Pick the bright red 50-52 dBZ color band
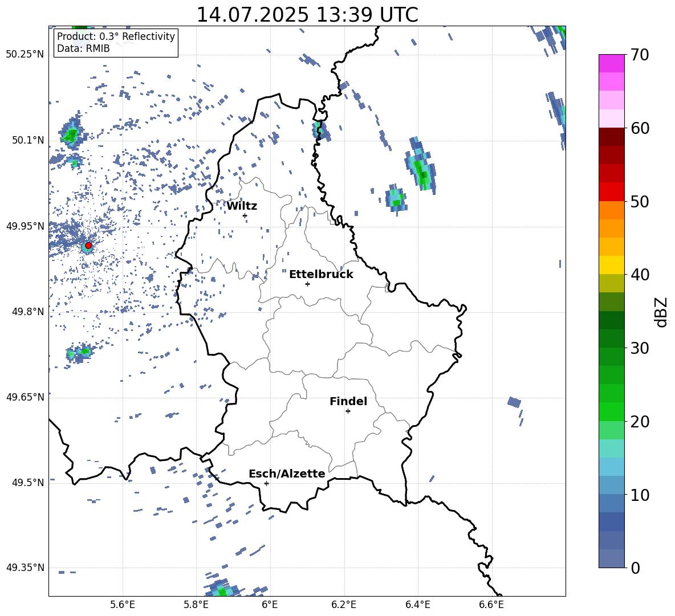The image size is (675, 616). tap(611, 192)
